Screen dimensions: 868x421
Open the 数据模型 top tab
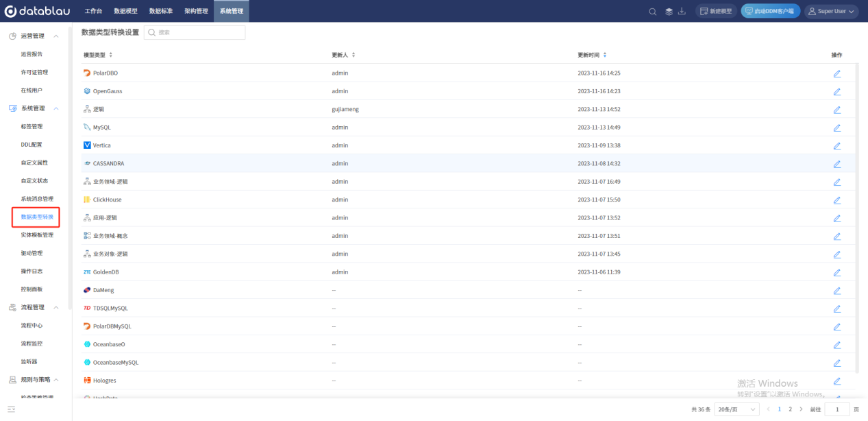point(125,11)
